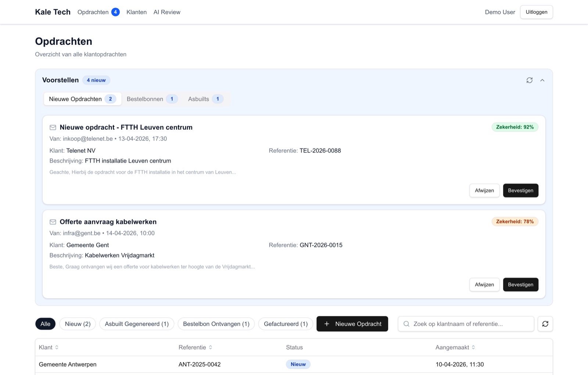Image resolution: width=588 pixels, height=375 pixels.
Task: Click the envelope icon beside Offerte aanvraag kabelwerken
Action: click(x=53, y=222)
